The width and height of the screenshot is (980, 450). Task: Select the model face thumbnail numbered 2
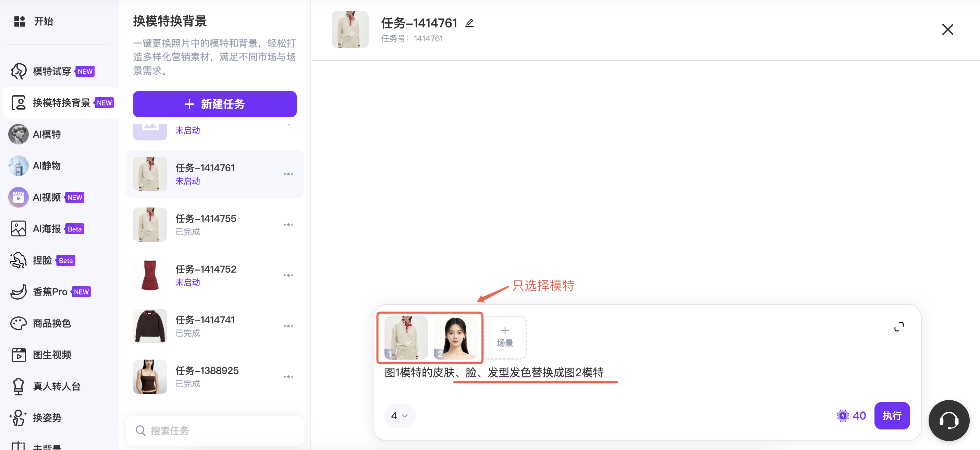[x=455, y=337]
